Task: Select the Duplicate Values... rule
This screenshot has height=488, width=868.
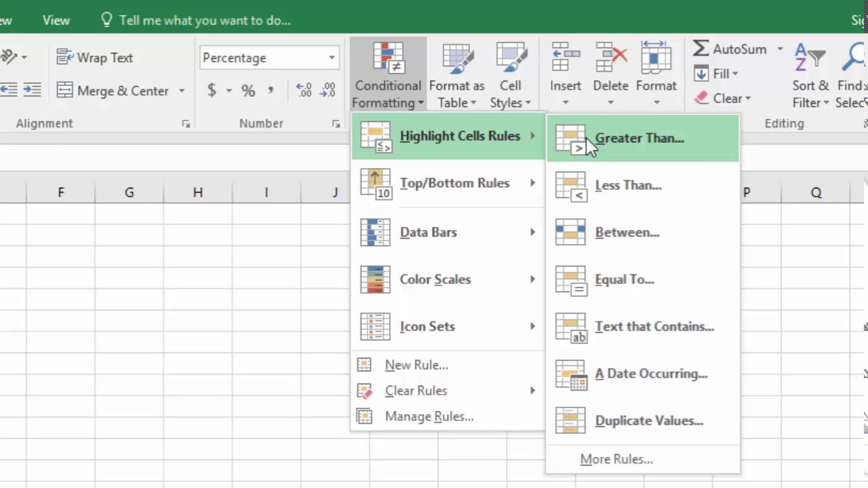Action: [643, 421]
